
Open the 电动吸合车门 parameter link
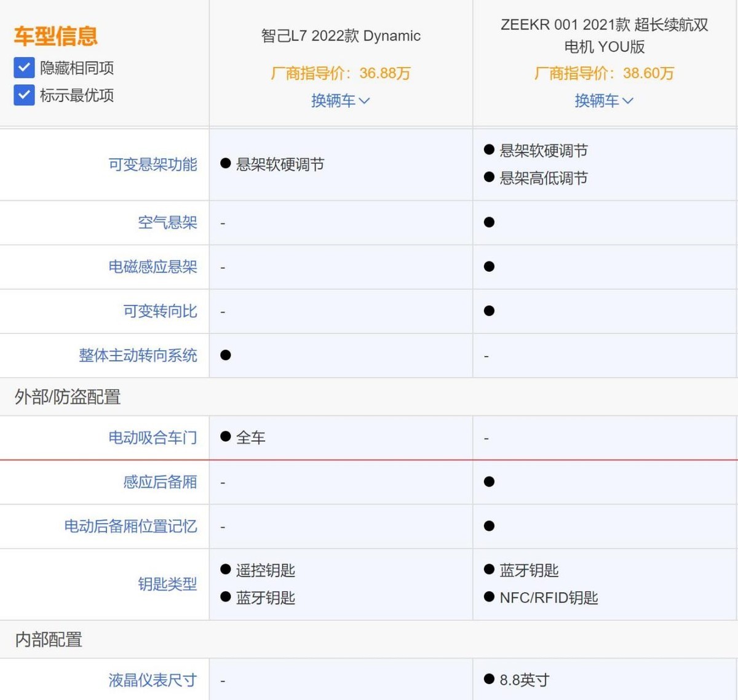point(153,437)
